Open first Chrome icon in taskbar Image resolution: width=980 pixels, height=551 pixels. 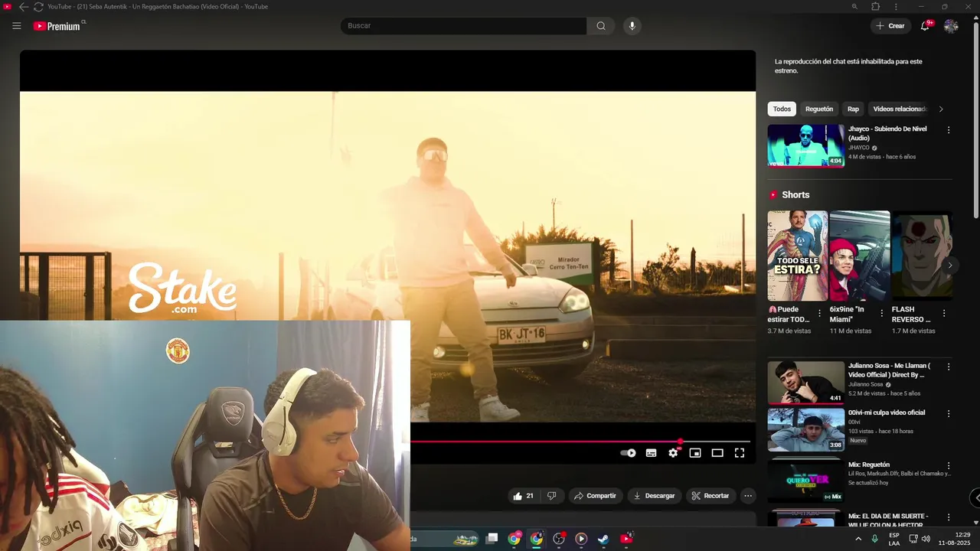click(514, 539)
